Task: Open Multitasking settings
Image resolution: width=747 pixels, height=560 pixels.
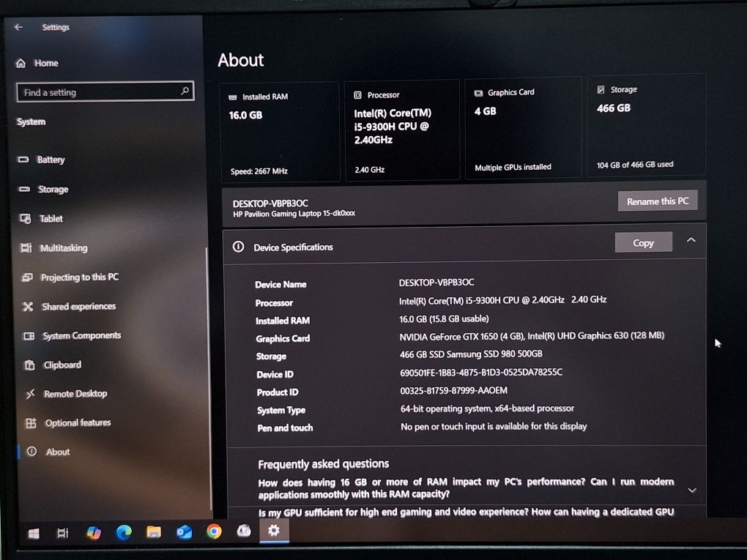Action: 64,247
